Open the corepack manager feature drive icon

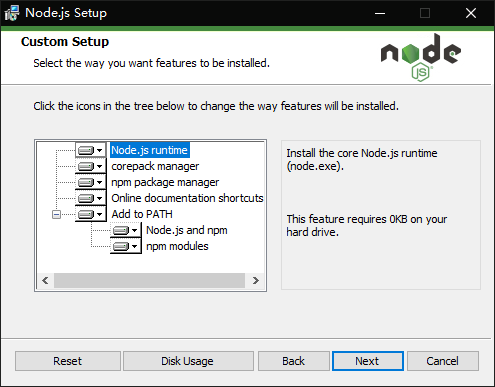91,166
